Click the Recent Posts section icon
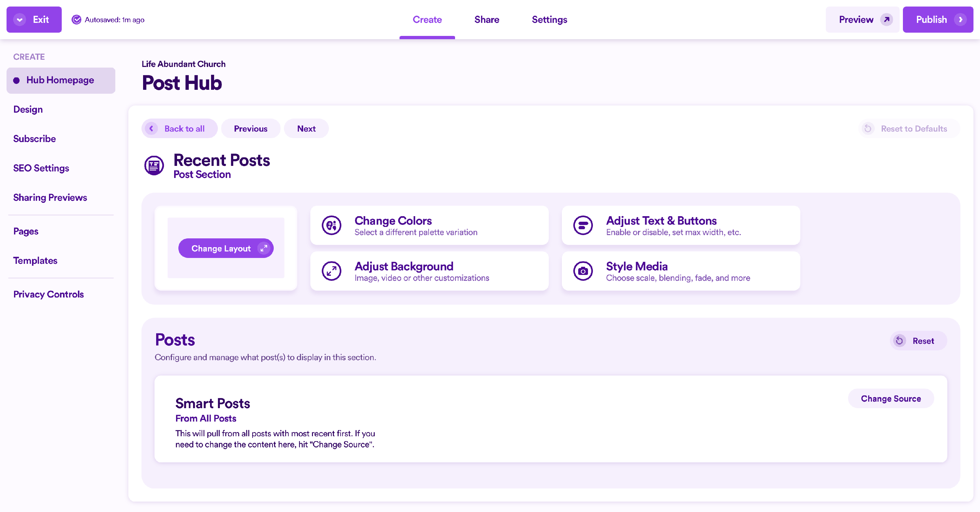980x512 pixels. click(x=154, y=166)
